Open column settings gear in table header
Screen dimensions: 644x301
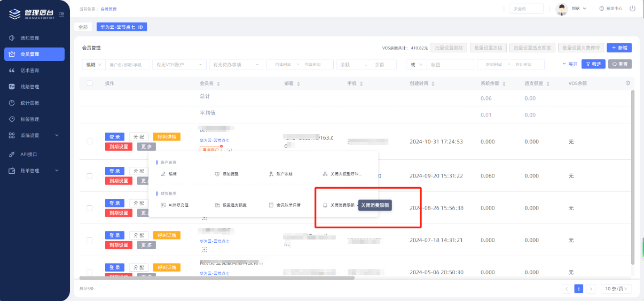pos(627,83)
